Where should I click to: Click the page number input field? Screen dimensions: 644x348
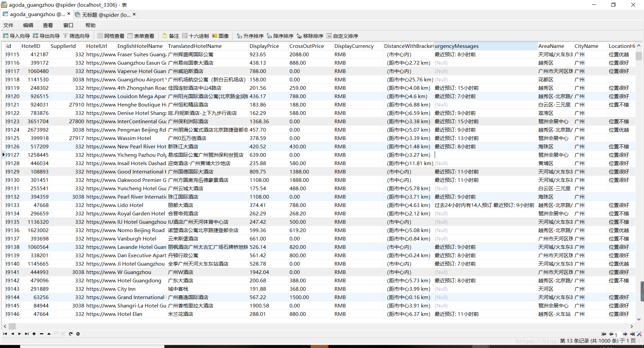click(618, 334)
